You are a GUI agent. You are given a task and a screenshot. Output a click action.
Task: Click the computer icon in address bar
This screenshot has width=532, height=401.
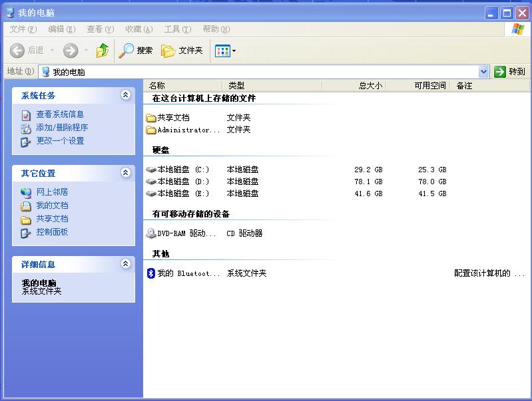tap(45, 72)
